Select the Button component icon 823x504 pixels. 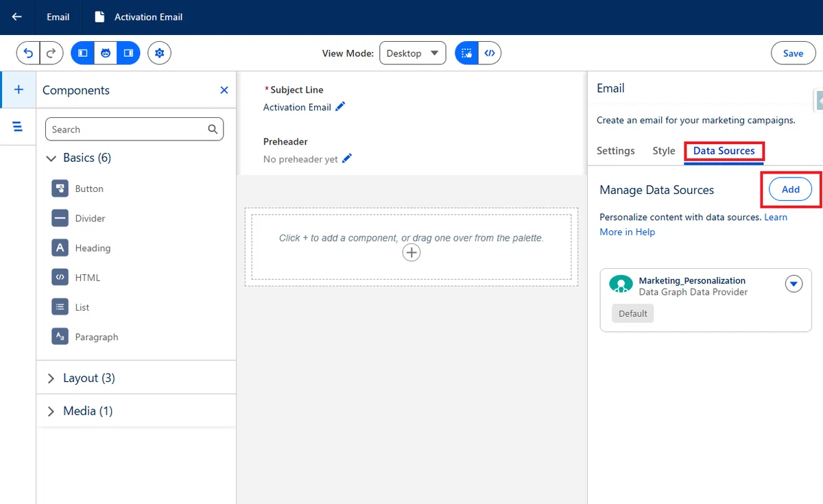coord(60,189)
